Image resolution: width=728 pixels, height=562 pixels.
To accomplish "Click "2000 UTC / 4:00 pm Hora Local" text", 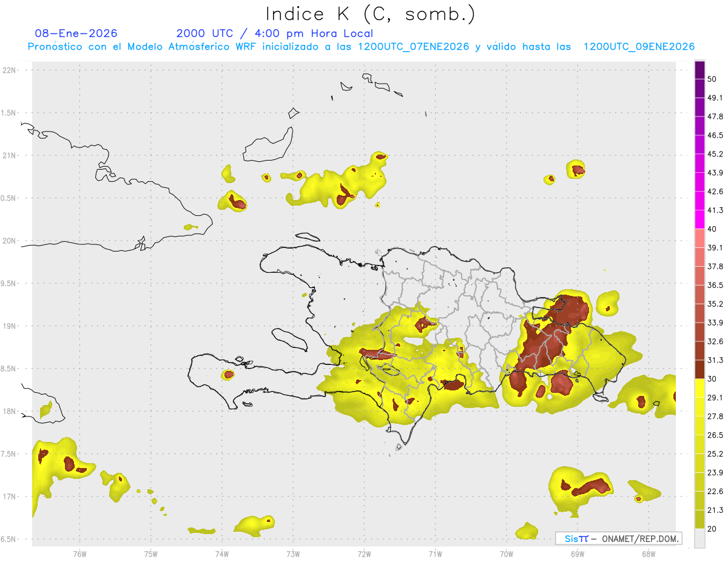I will [x=275, y=33].
